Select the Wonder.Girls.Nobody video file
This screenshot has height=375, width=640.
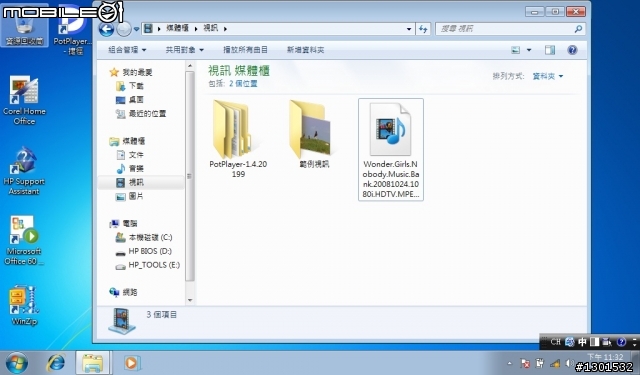391,149
